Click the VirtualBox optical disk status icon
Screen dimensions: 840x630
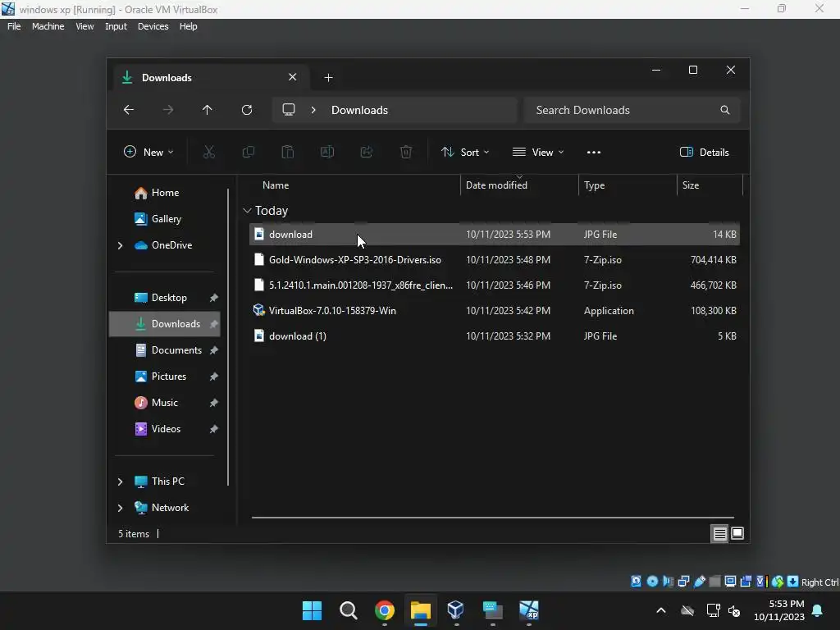(x=652, y=582)
